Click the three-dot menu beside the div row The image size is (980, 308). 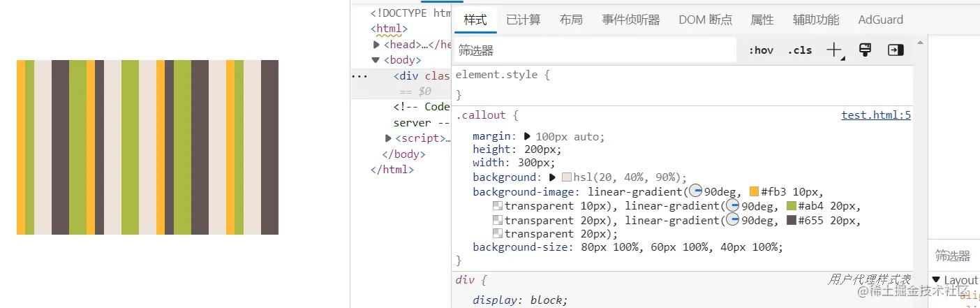pyautogui.click(x=359, y=76)
